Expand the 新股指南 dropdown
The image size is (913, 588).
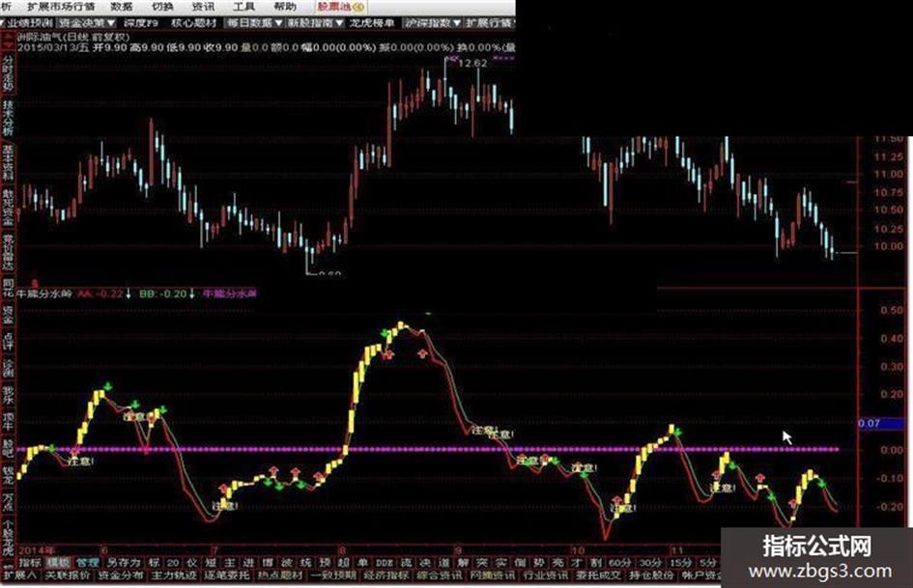point(315,23)
